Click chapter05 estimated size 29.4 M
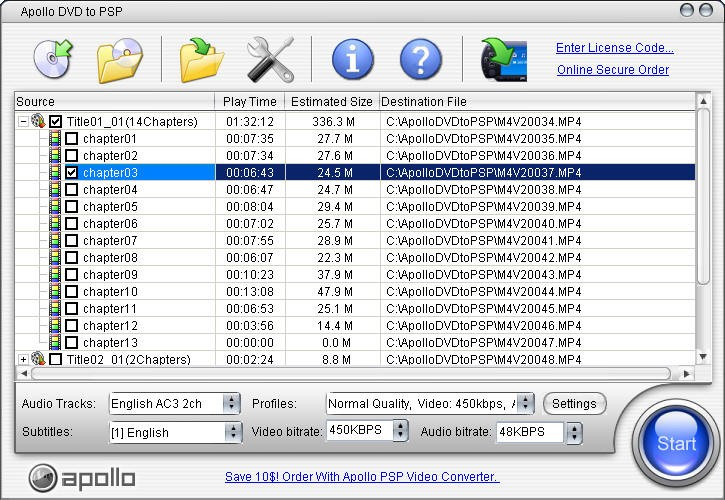Image resolution: width=725 pixels, height=500 pixels. click(x=335, y=207)
